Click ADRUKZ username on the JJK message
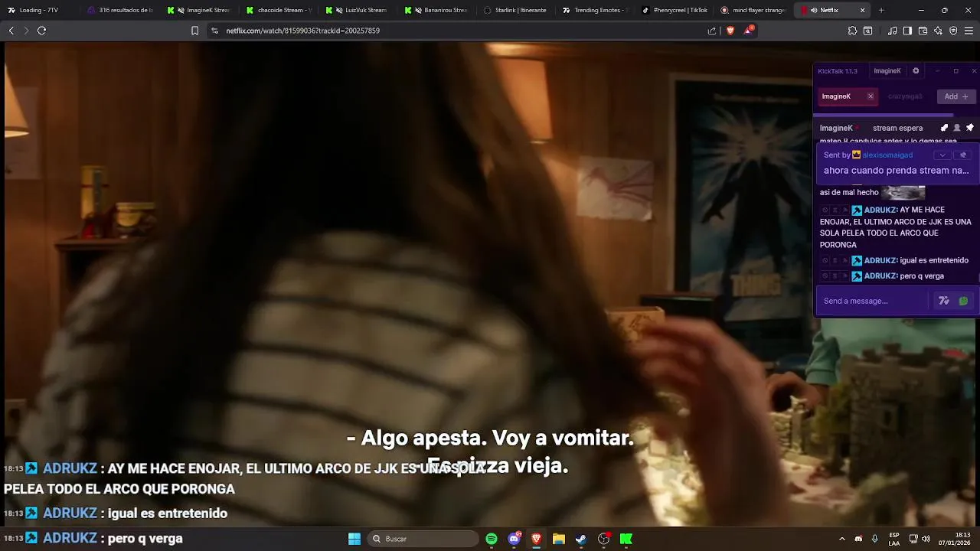 pyautogui.click(x=880, y=210)
